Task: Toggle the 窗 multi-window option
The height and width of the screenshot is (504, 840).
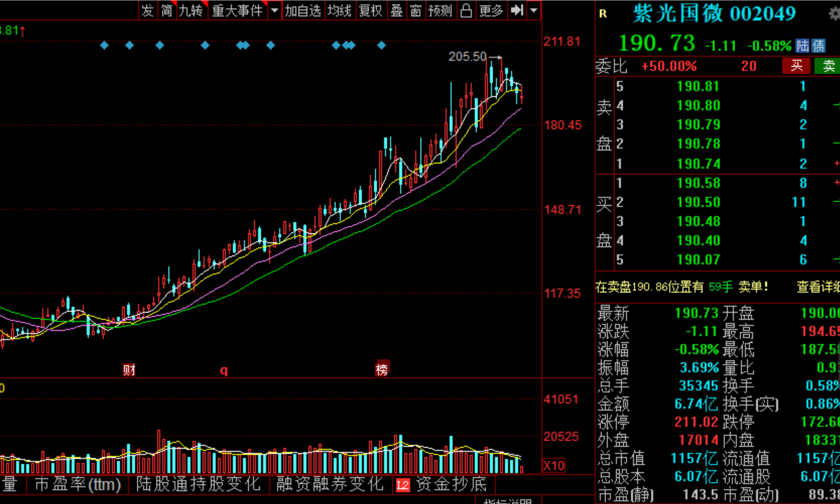Action: point(415,10)
